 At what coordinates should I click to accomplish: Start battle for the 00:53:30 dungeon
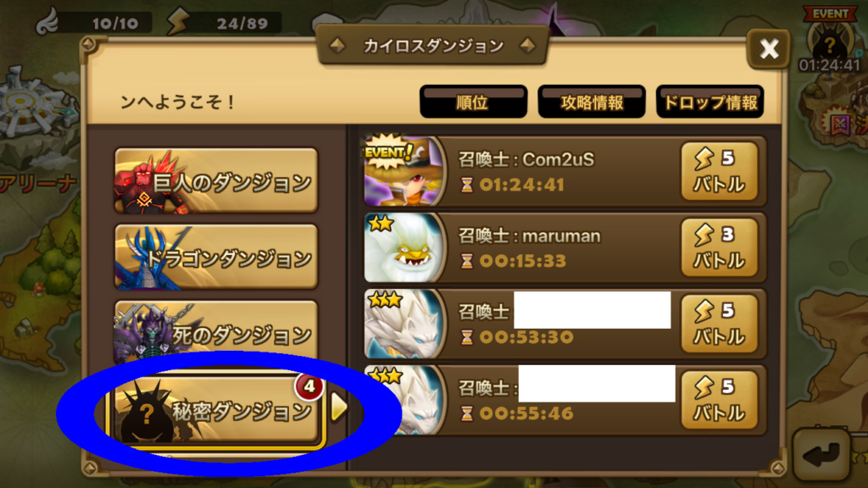719,324
